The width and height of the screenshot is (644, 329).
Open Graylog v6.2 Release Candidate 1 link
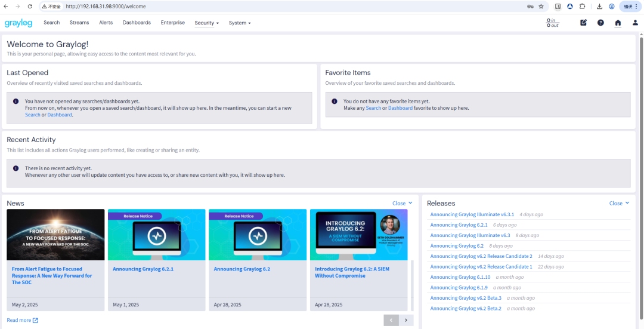tap(481, 266)
